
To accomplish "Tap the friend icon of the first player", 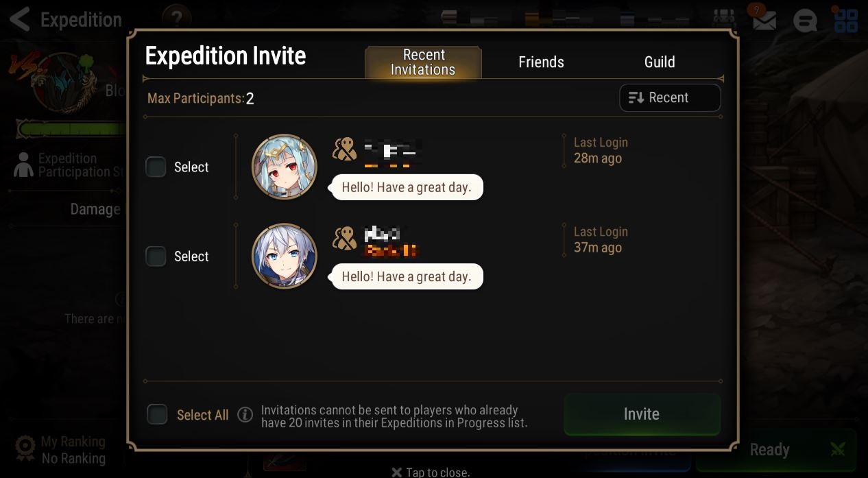I will point(345,149).
